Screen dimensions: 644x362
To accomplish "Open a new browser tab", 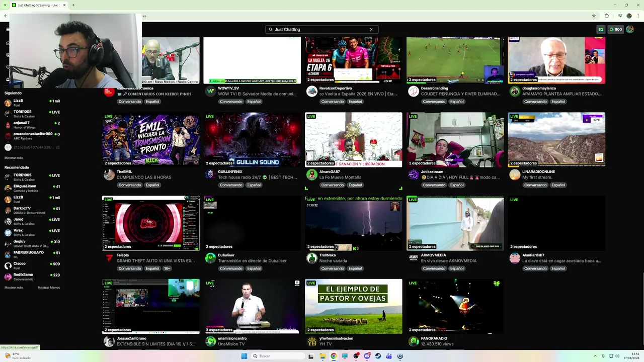I will [x=73, y=5].
